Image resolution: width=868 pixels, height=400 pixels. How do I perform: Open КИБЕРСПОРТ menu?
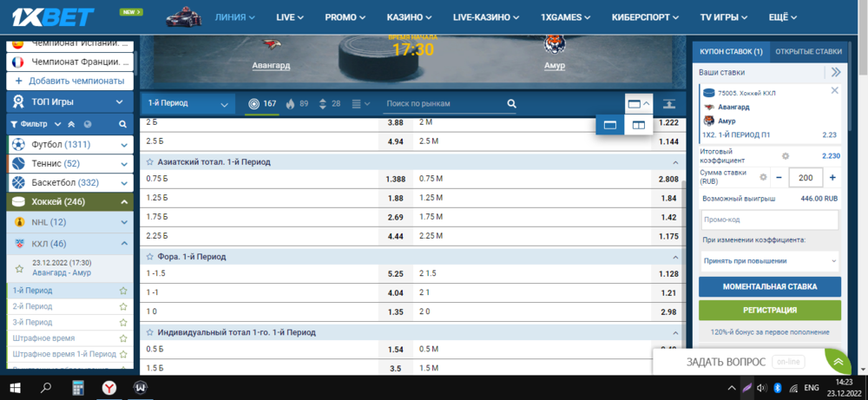[x=646, y=17]
